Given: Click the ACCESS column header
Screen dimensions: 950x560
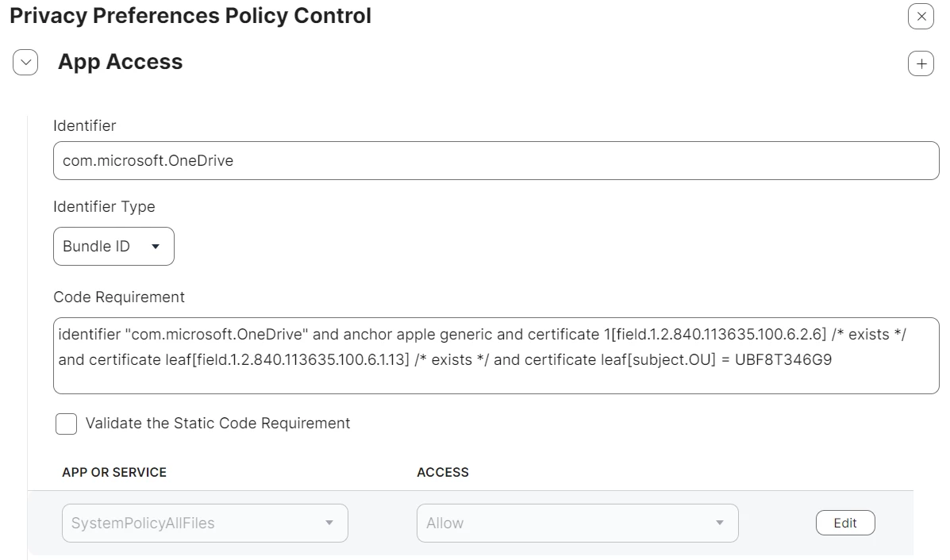Looking at the screenshot, I should [x=443, y=472].
